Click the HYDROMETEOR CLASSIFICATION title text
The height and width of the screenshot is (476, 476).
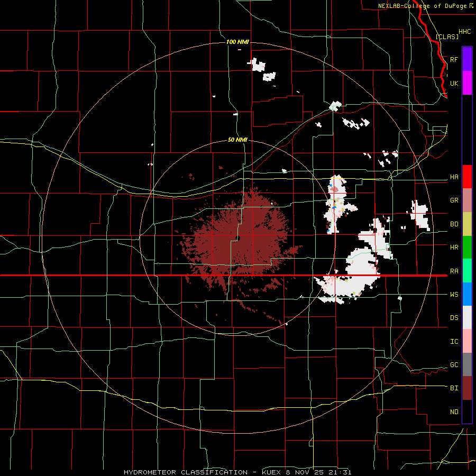coord(186,472)
